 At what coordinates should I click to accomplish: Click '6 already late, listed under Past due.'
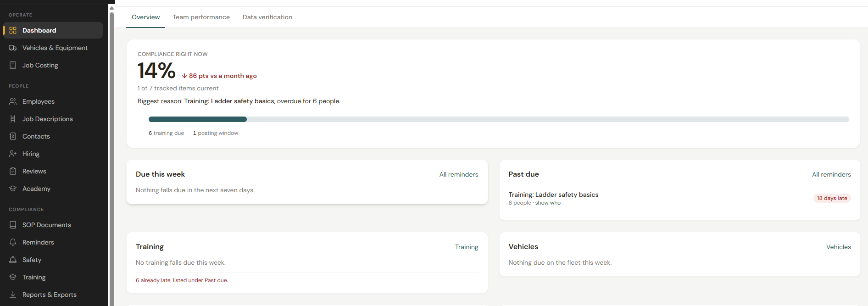coord(182,280)
